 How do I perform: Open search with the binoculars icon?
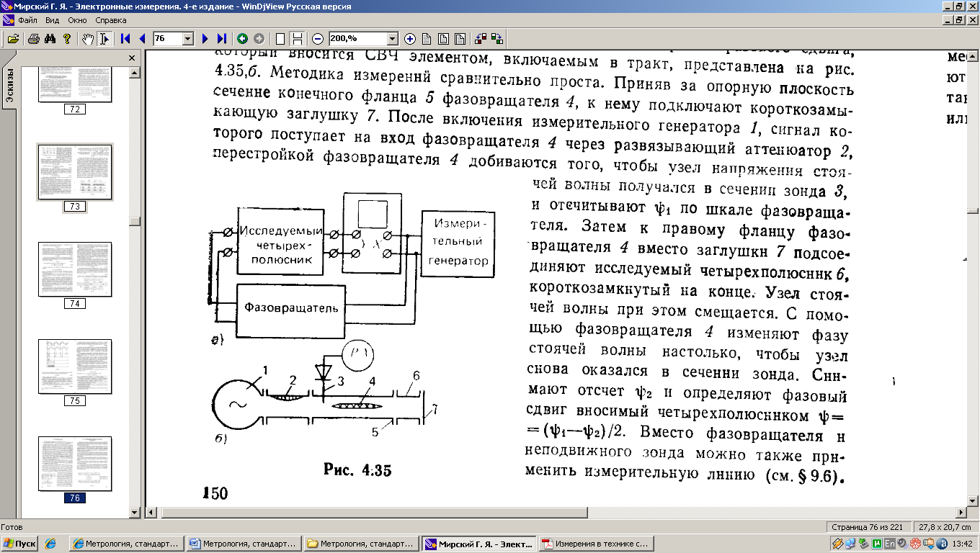pos(50,39)
